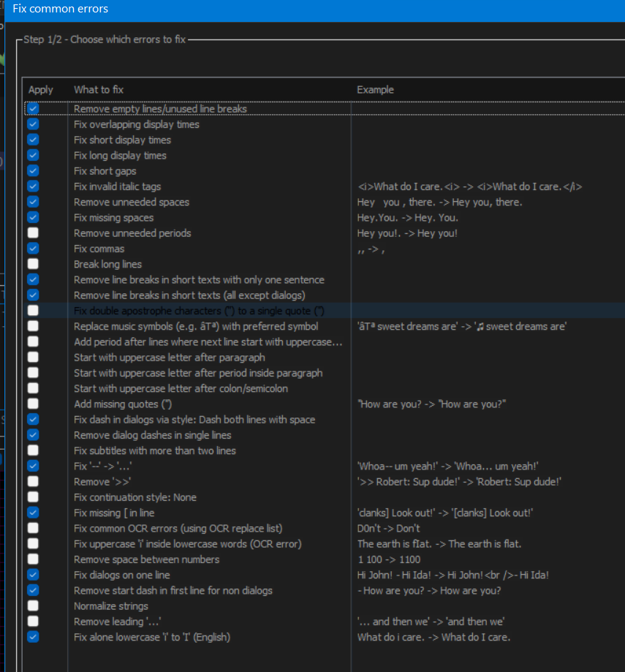Disable 'Fix invalid italic tags'
Image resolution: width=625 pixels, height=672 pixels.
pos(32,186)
